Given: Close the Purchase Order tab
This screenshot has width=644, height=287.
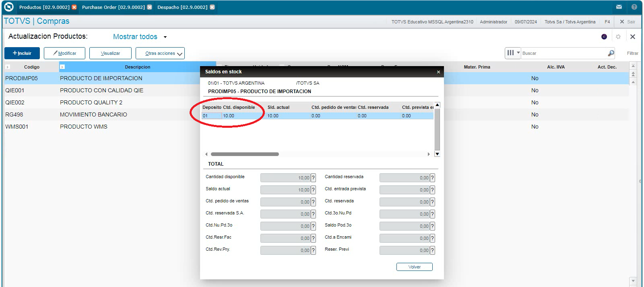Looking at the screenshot, I should (150, 7).
